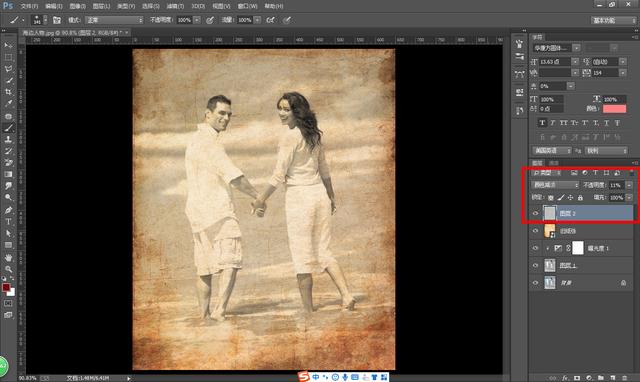640x382 pixels.
Task: Click the character color pink swatch
Action: 614,109
